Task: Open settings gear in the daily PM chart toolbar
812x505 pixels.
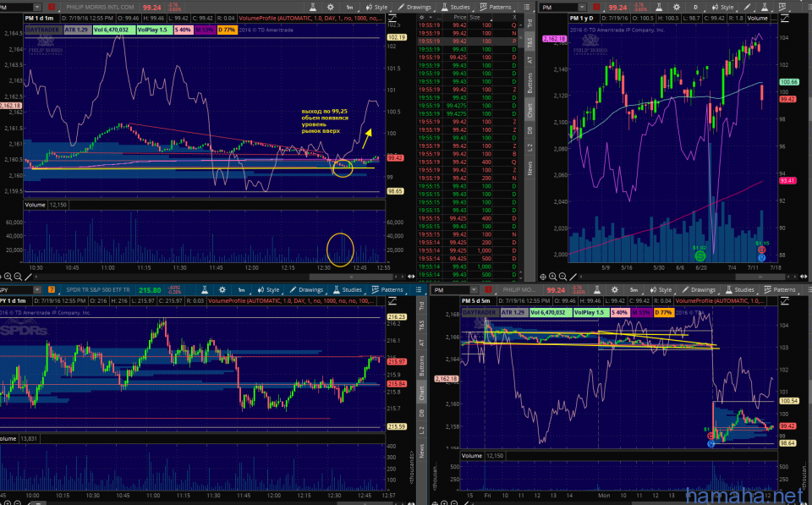Action: tap(676, 8)
